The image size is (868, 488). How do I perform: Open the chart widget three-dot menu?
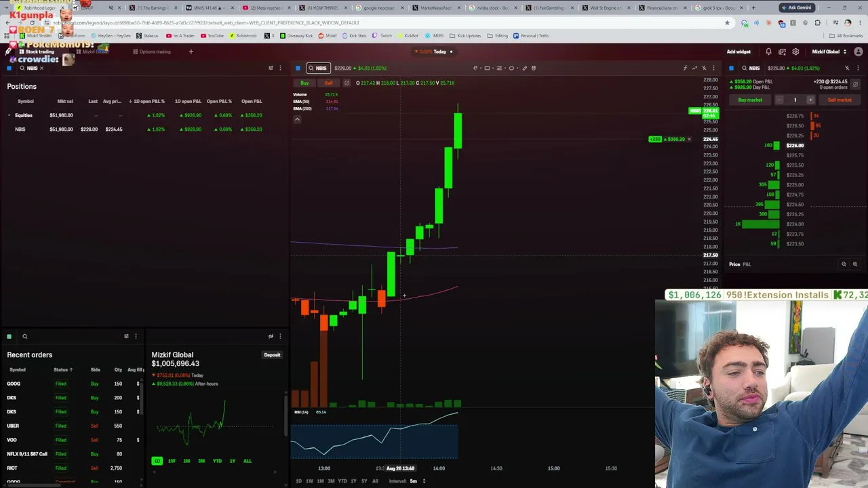pyautogui.click(x=713, y=68)
